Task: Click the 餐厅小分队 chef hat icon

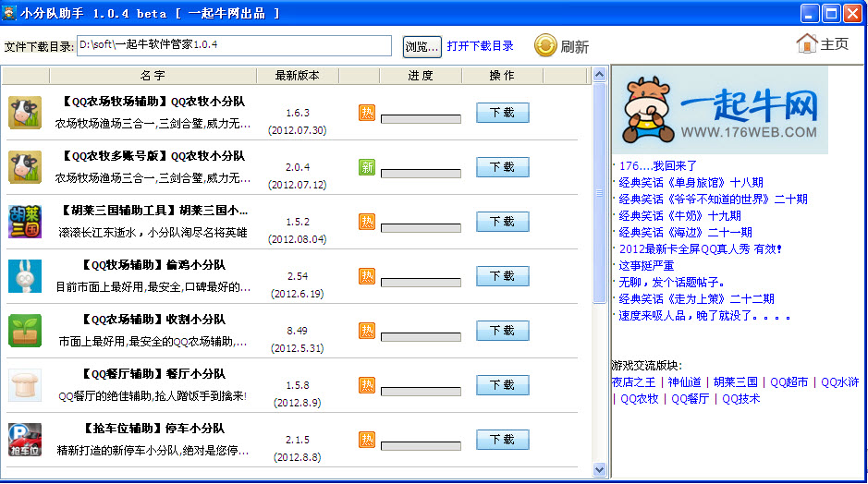Action: click(x=25, y=385)
